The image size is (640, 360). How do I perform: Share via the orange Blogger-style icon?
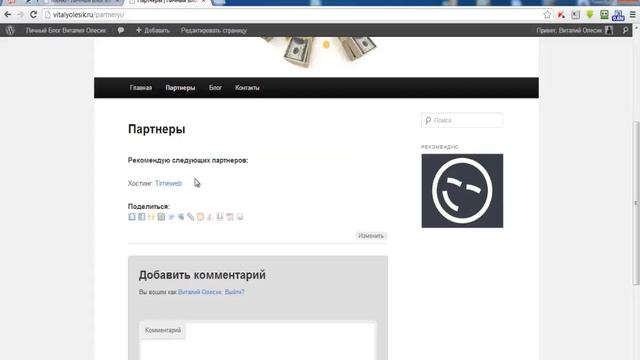(x=200, y=217)
